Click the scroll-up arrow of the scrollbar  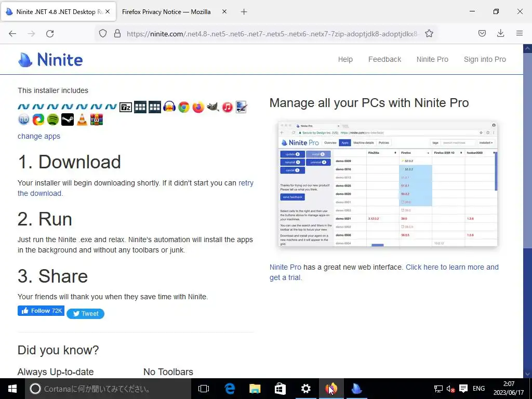coord(527,48)
